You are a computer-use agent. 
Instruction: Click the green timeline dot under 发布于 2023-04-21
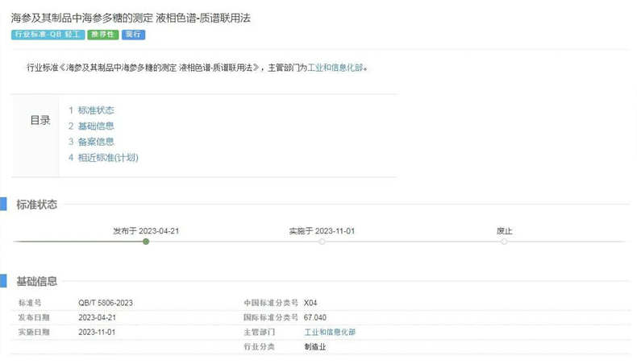pyautogui.click(x=146, y=242)
